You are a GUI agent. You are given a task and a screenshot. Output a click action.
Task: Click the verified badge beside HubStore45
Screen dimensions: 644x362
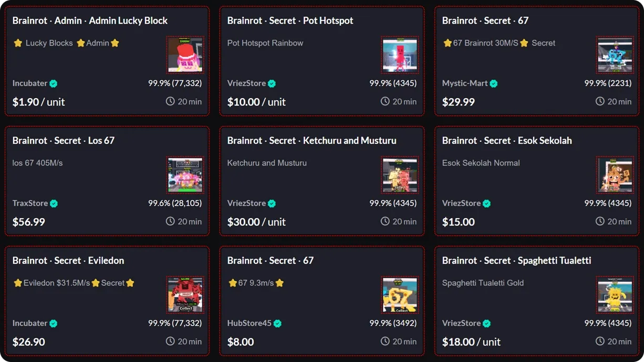(x=277, y=323)
